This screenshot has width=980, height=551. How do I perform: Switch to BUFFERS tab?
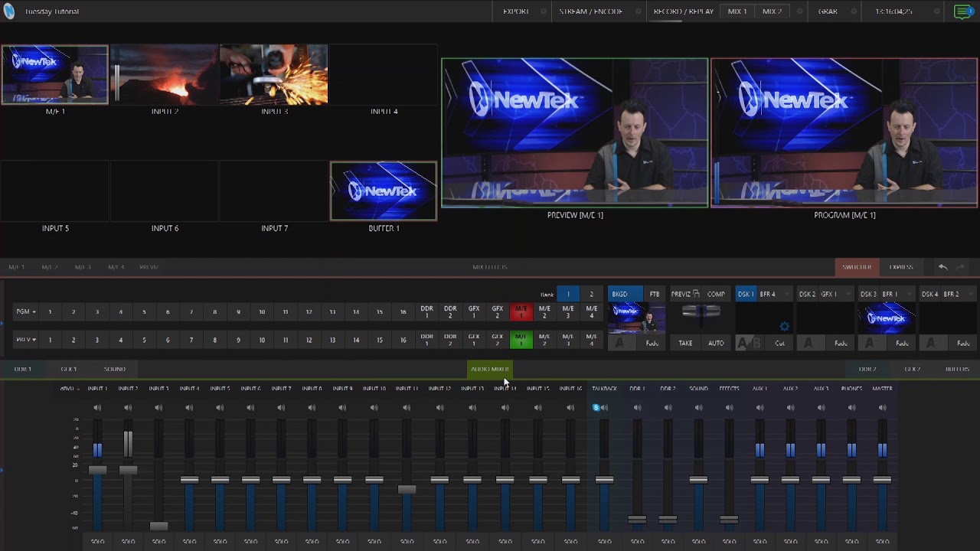pos(957,369)
